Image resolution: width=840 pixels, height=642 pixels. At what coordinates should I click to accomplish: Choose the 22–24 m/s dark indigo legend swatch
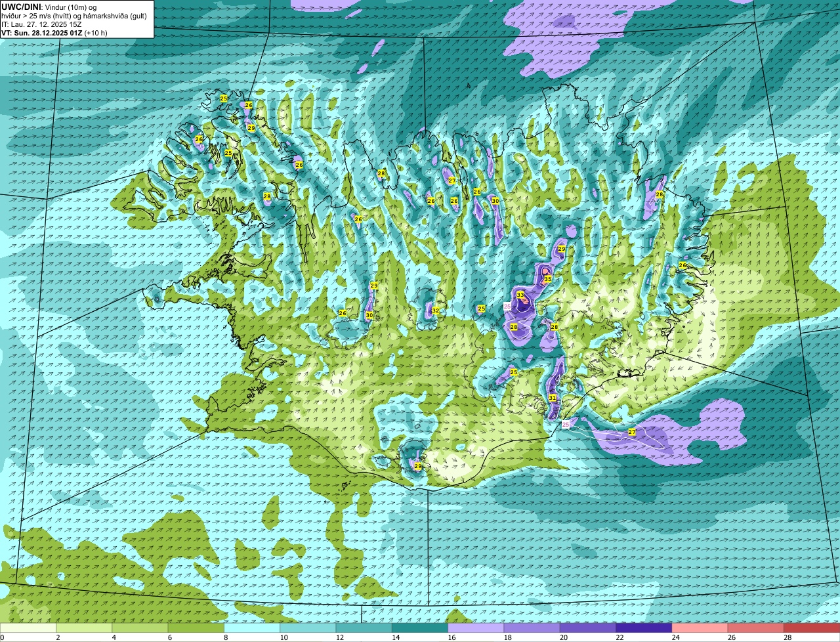click(x=644, y=628)
